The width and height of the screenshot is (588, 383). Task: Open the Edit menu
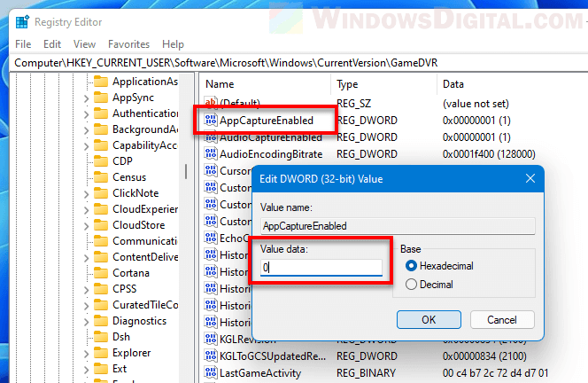click(x=52, y=44)
